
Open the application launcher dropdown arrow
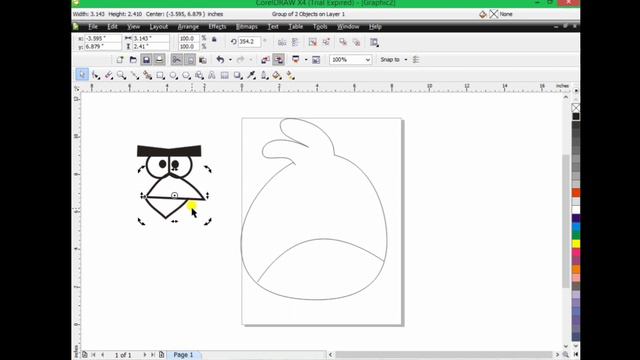click(x=306, y=60)
